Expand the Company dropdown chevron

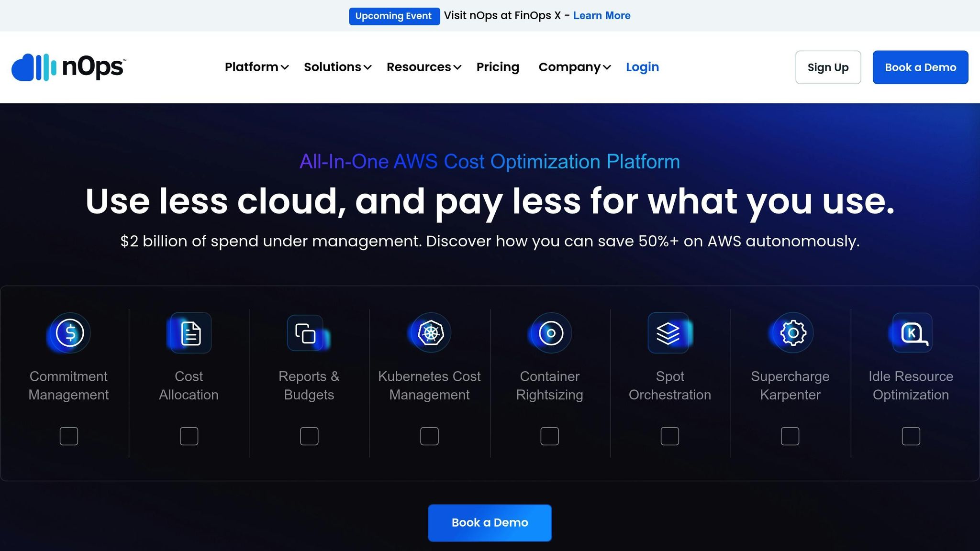607,67
